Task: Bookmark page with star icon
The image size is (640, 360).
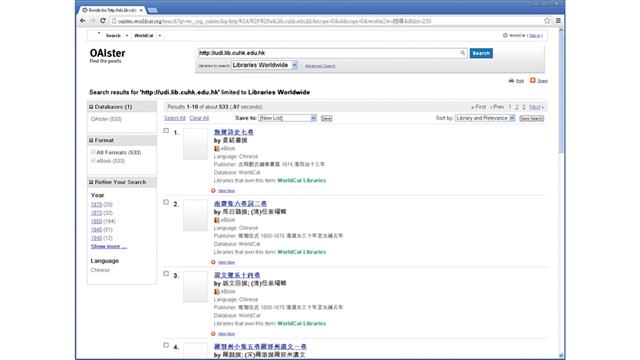Action: pos(547,20)
